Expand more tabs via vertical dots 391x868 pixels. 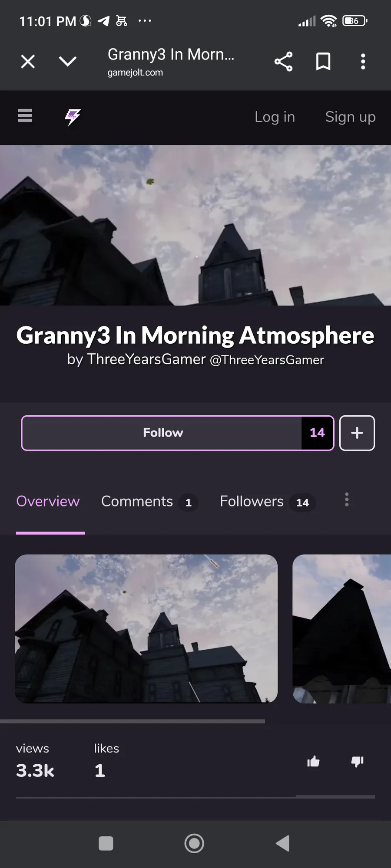[347, 500]
